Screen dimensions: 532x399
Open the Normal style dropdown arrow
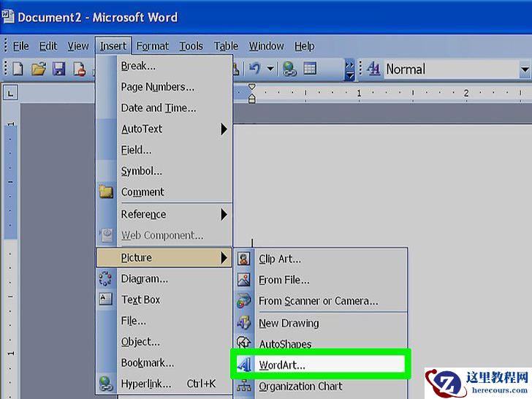click(525, 69)
